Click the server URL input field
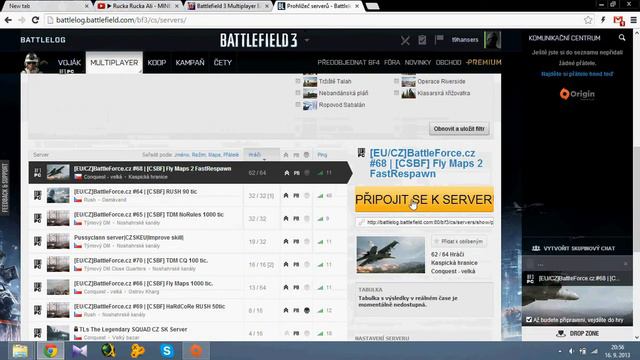 coord(424,222)
